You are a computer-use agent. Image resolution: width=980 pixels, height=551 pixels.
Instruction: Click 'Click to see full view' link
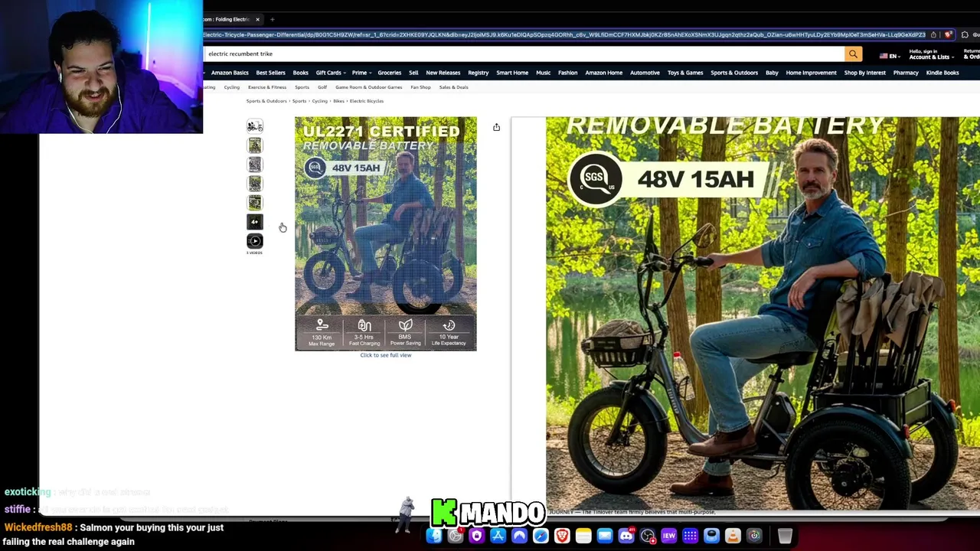(386, 355)
